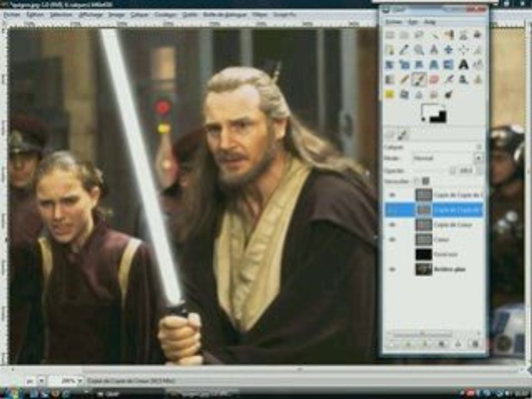Select the Zoom magnifier tool

click(419, 50)
